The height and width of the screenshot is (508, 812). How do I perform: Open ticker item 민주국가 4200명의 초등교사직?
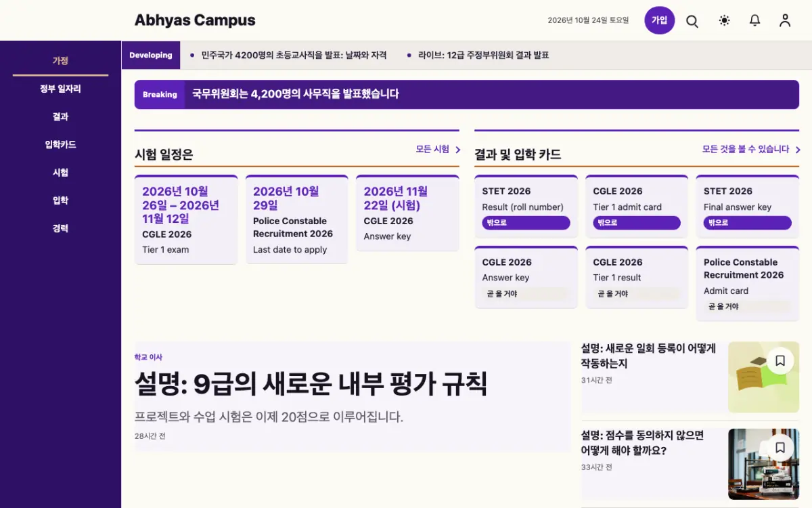(294, 56)
